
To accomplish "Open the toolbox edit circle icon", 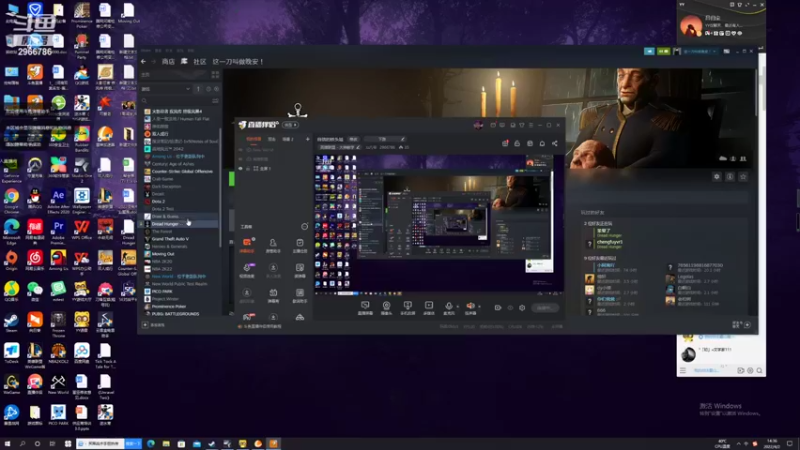I will tap(305, 227).
